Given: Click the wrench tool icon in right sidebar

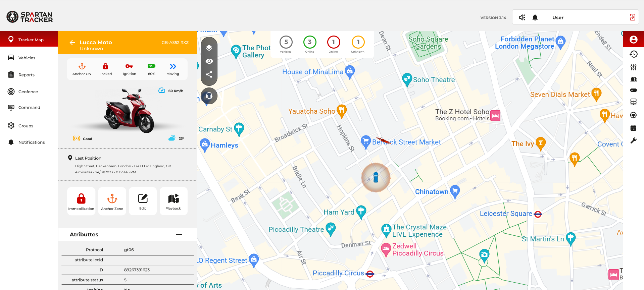Looking at the screenshot, I should click(x=633, y=140).
